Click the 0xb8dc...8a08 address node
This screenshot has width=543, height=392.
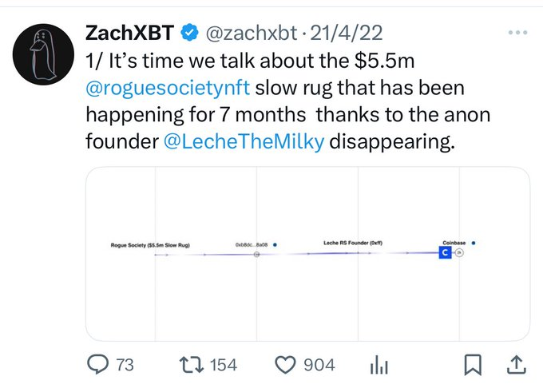click(256, 244)
